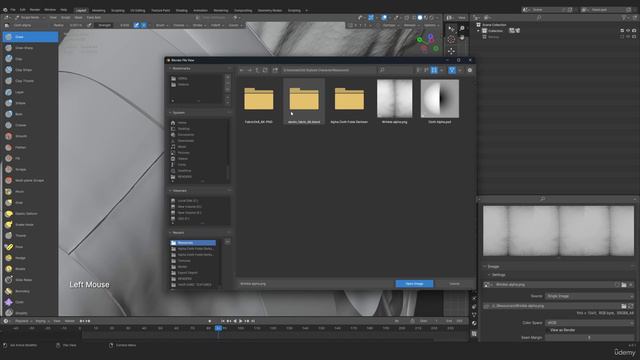Select the Rotate brush

coord(30,269)
